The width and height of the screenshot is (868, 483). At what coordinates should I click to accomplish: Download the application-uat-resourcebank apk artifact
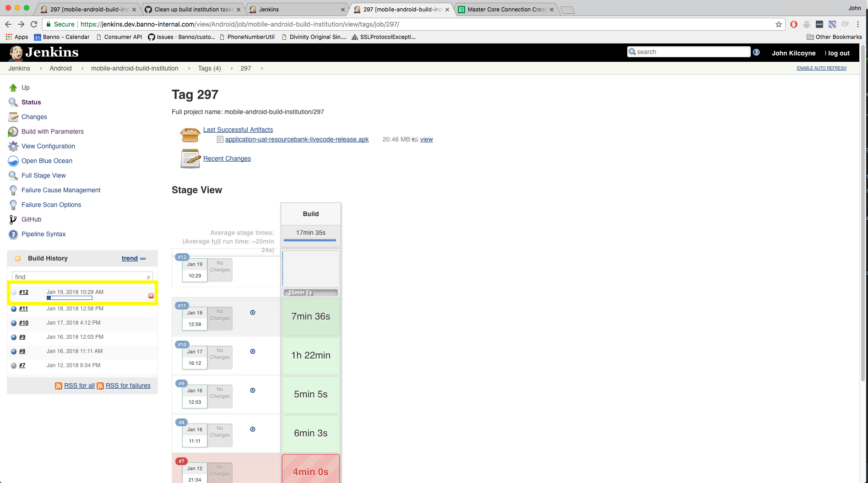click(297, 140)
